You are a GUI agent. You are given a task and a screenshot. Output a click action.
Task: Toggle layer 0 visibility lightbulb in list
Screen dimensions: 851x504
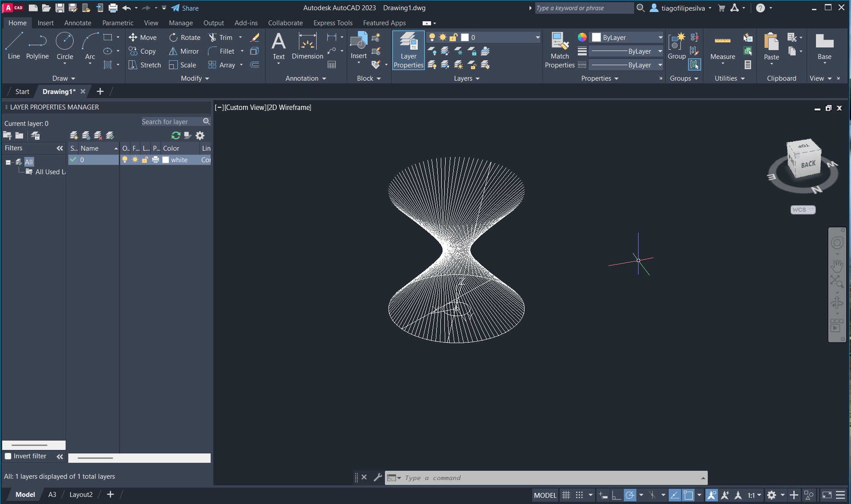[125, 160]
